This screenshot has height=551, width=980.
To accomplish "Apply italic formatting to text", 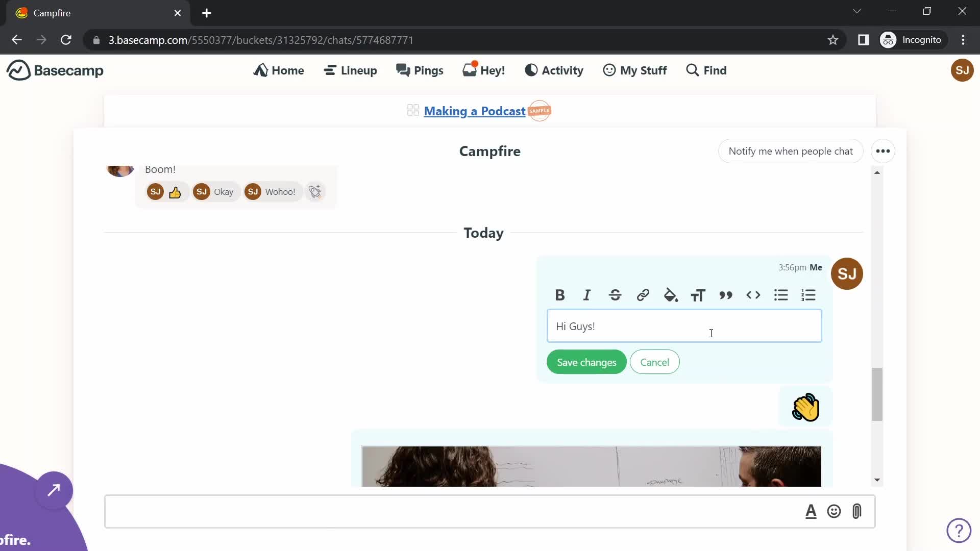I will pos(587,295).
